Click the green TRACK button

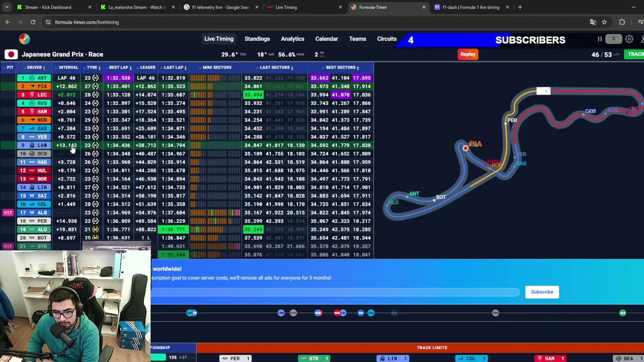[635, 54]
